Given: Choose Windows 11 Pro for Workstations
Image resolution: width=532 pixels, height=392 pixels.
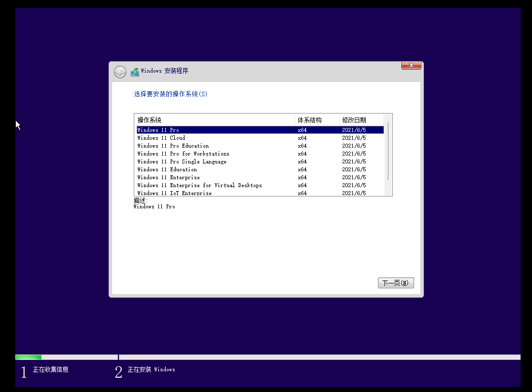Looking at the screenshot, I should pyautogui.click(x=260, y=154).
